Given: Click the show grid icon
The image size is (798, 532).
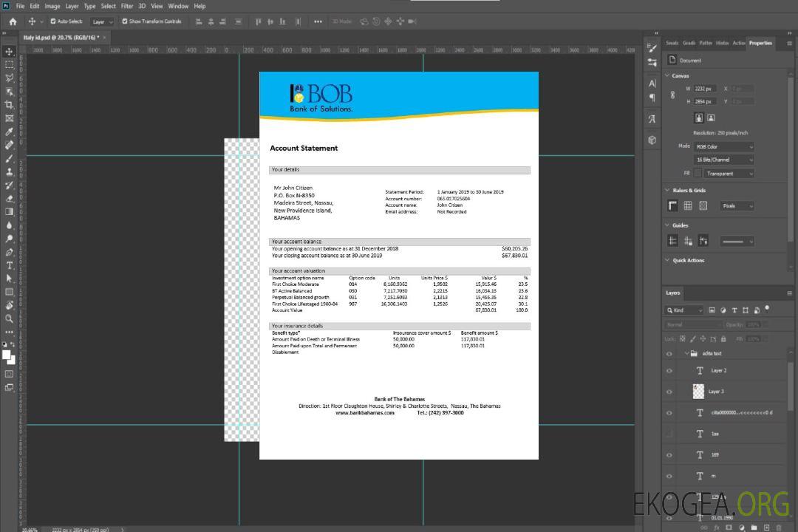Looking at the screenshot, I should pos(688,206).
